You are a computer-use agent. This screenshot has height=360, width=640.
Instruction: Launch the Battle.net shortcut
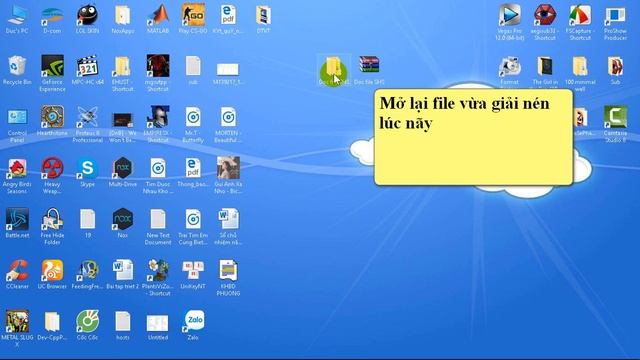(17, 223)
